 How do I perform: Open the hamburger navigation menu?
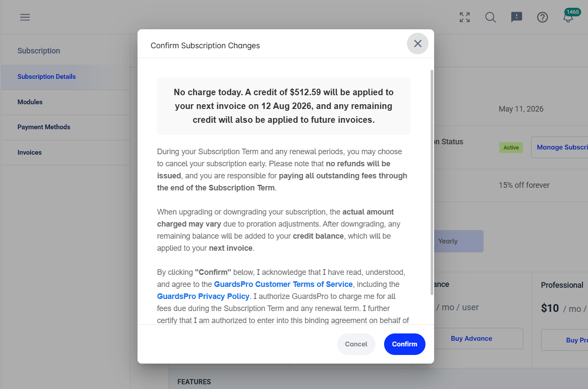[x=25, y=17]
